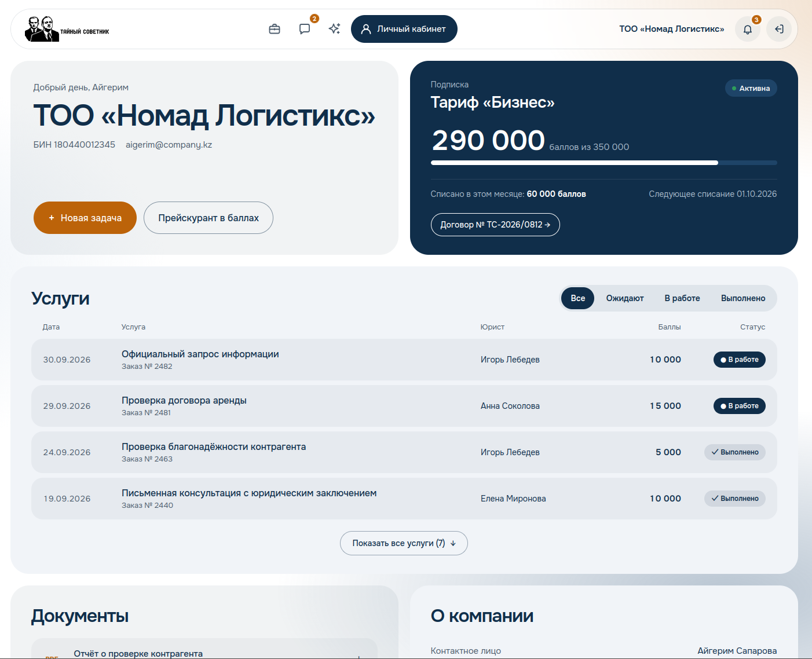This screenshot has height=659, width=812.
Task: Filter services by Ожидают
Action: click(x=625, y=298)
